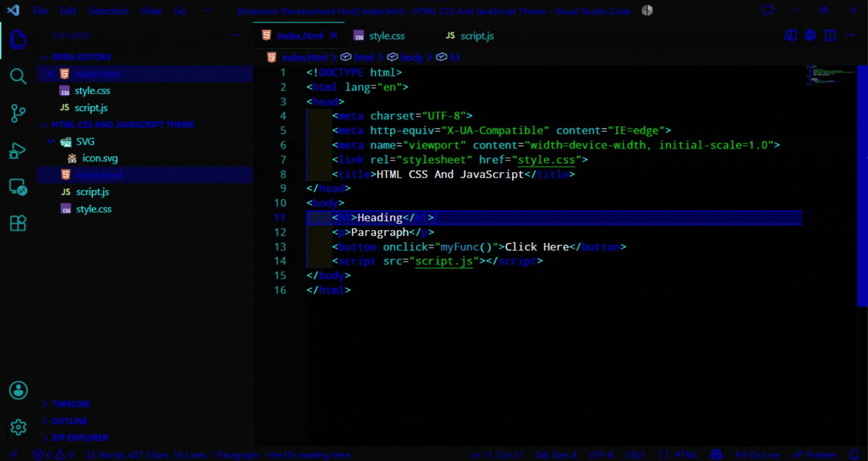The width and height of the screenshot is (868, 461).
Task: Open the Extensions view
Action: click(18, 223)
